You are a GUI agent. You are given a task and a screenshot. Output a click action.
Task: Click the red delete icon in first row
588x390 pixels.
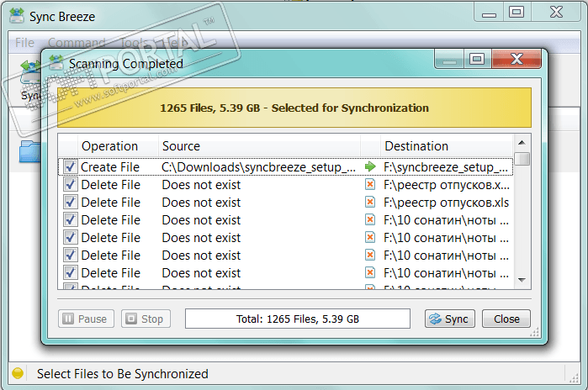(x=370, y=185)
